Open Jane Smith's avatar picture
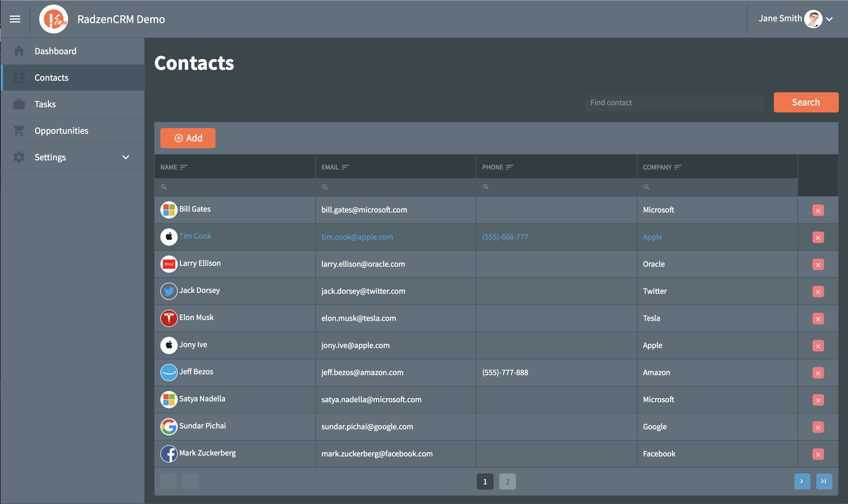This screenshot has width=848, height=504. click(813, 19)
